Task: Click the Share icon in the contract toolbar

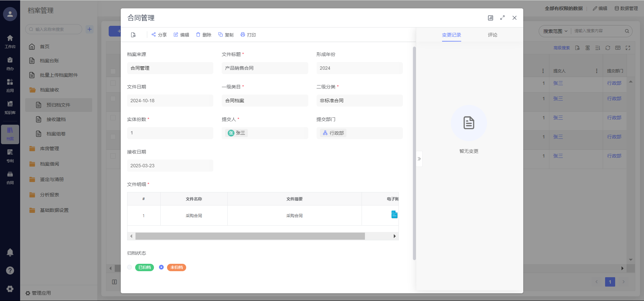Action: tap(154, 35)
